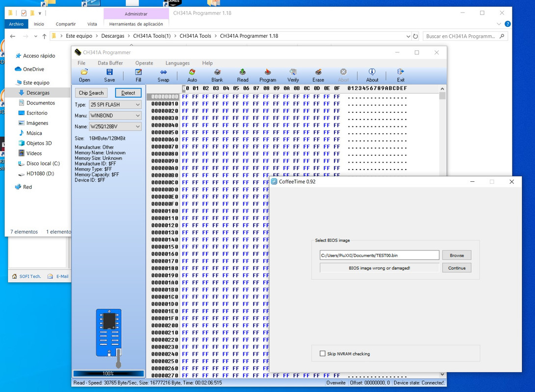The width and height of the screenshot is (535, 392).
Task: Expand the Explorer ribbon chevron
Action: point(499,24)
